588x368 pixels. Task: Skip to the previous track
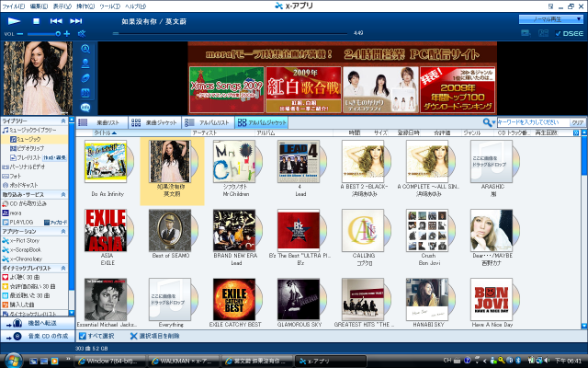coord(56,21)
